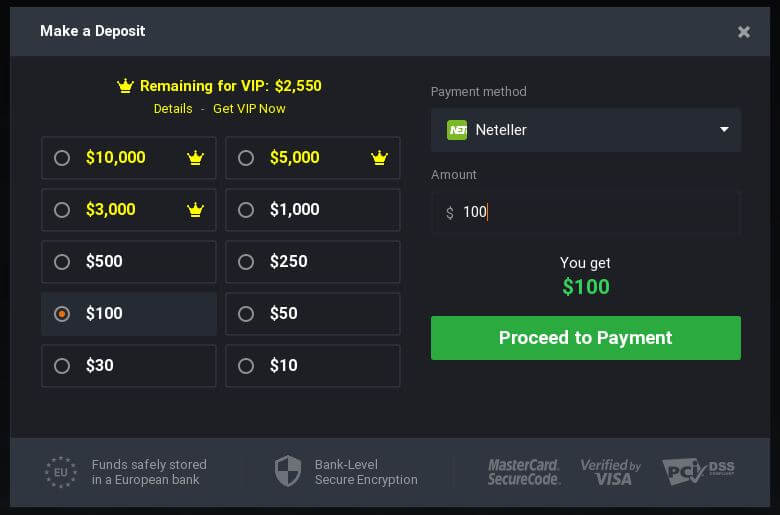Viewport: 780px width, 515px height.
Task: Expand payment methods via the dropdown arrow
Action: [724, 129]
